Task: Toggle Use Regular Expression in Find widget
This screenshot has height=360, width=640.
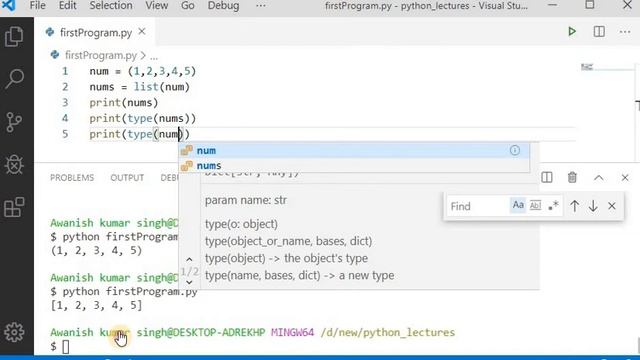Action: point(553,206)
